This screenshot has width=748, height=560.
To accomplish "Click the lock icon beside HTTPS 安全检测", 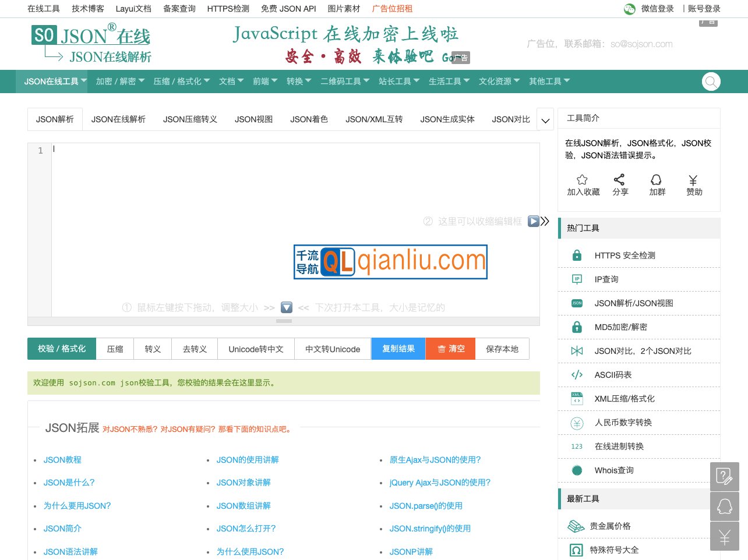I will 577,255.
